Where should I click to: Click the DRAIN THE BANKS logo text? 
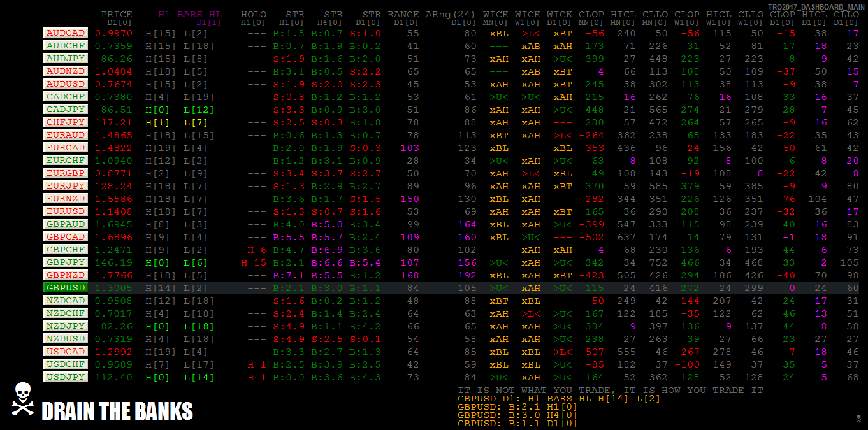point(117,412)
